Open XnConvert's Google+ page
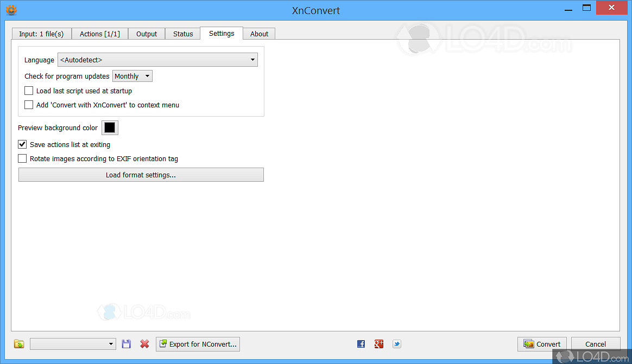This screenshot has width=632, height=364. [378, 343]
